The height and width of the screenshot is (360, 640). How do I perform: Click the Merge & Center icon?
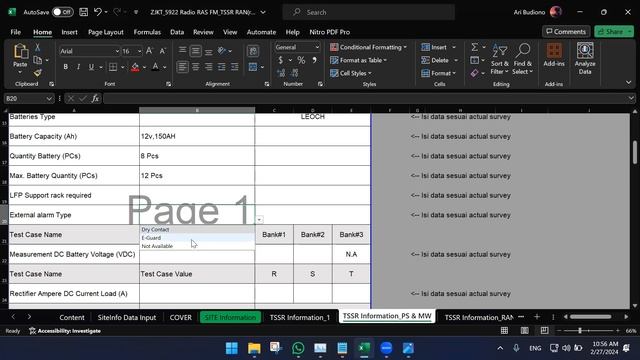[x=253, y=67]
